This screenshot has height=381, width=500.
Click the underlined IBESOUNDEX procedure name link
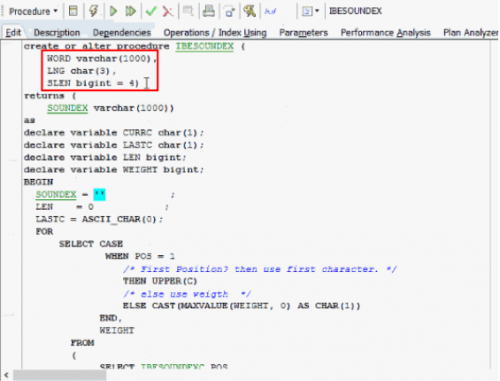pyautogui.click(x=205, y=46)
